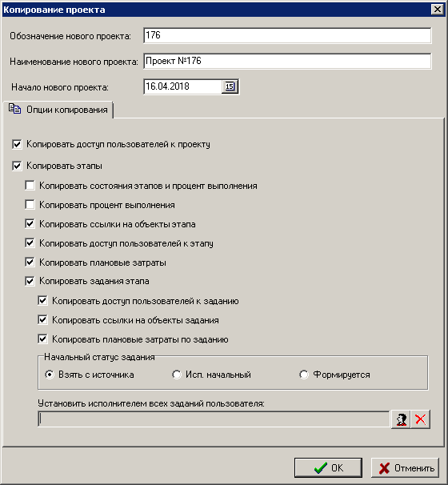Image resolution: width=448 pixels, height=485 pixels.
Task: Uncheck Копировать доступ пользователей к проекту
Action: (17, 144)
